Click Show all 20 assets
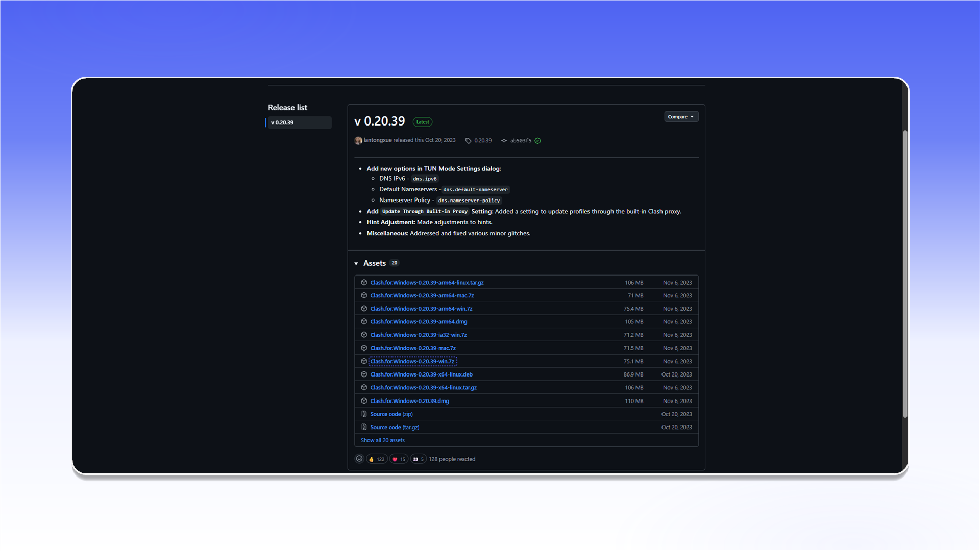Image resolution: width=980 pixels, height=551 pixels. 382,440
